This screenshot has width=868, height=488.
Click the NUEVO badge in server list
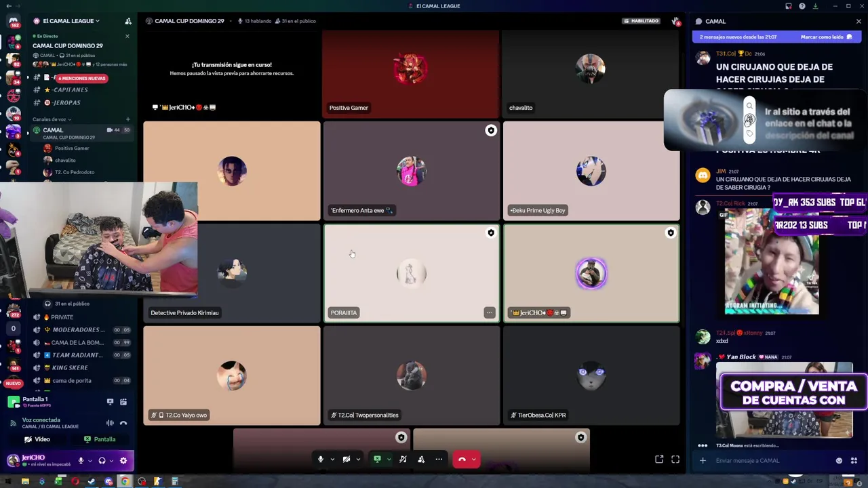[13, 383]
